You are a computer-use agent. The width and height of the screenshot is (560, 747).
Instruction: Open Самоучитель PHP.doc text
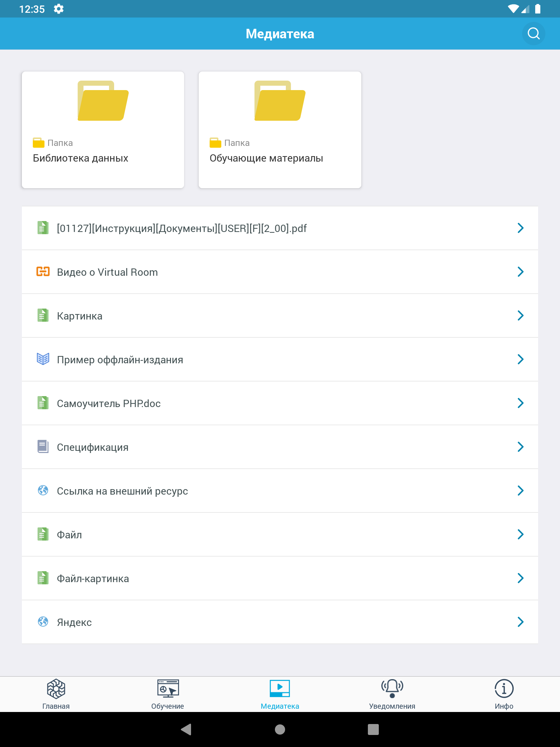point(109,403)
